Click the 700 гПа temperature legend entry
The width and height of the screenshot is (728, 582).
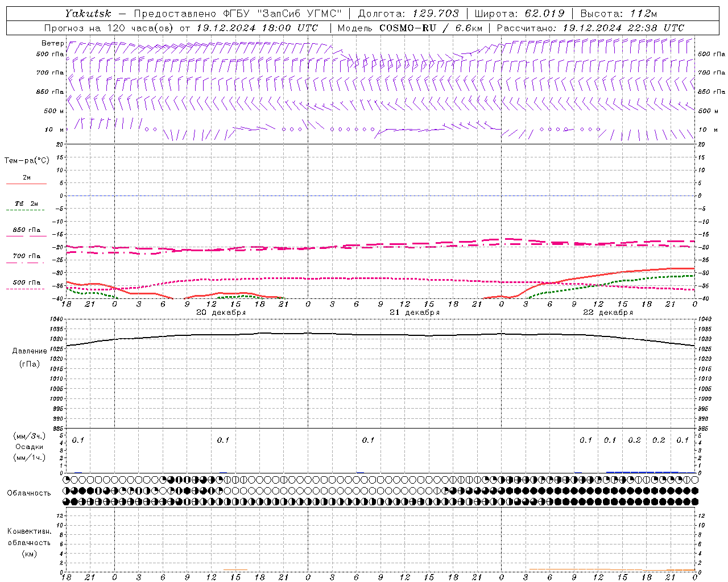[x=27, y=256]
